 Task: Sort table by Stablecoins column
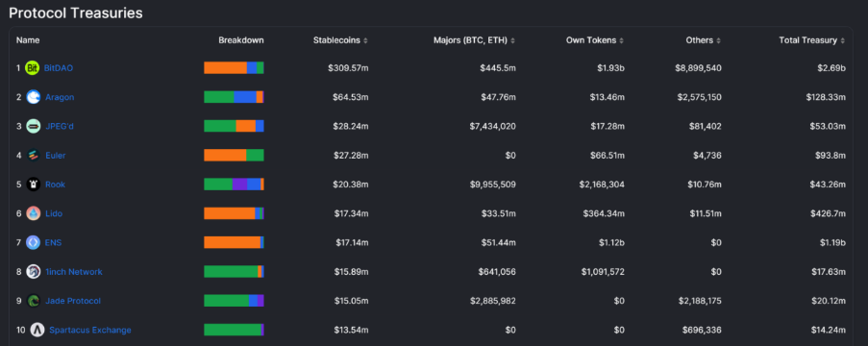[x=340, y=40]
